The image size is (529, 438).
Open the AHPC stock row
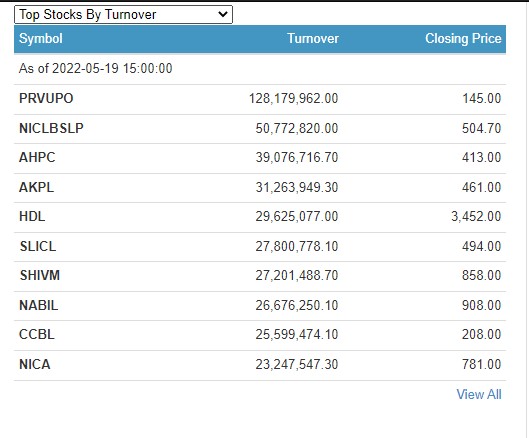point(260,158)
